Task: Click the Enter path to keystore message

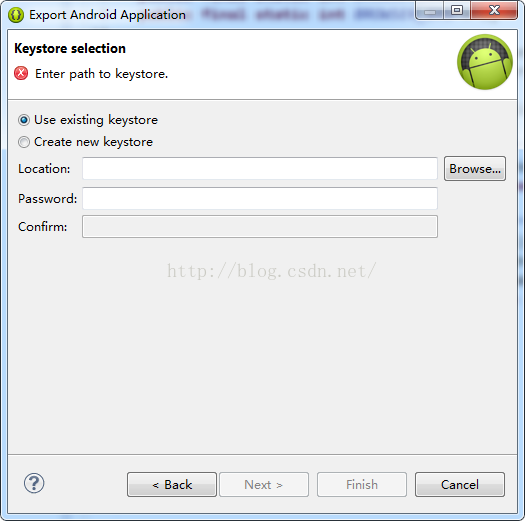Action: click(x=101, y=74)
